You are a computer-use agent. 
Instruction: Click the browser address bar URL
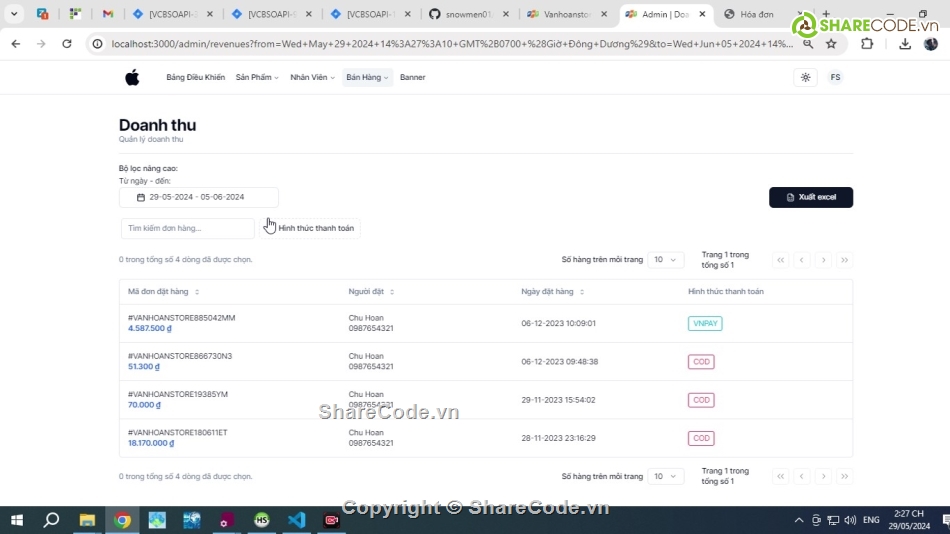[x=451, y=44]
